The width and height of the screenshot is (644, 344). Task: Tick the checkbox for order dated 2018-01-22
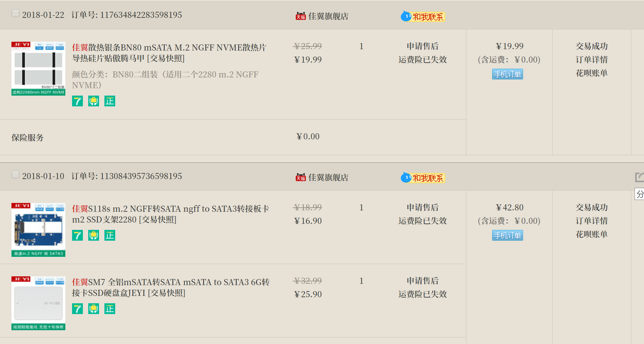pos(15,13)
